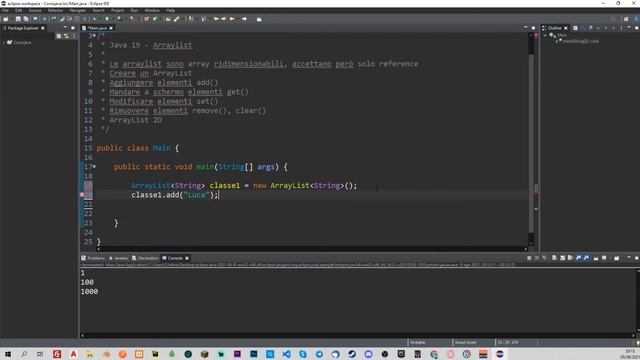Image resolution: width=640 pixels, height=360 pixels.
Task: Open the File menu
Action: [5, 10]
